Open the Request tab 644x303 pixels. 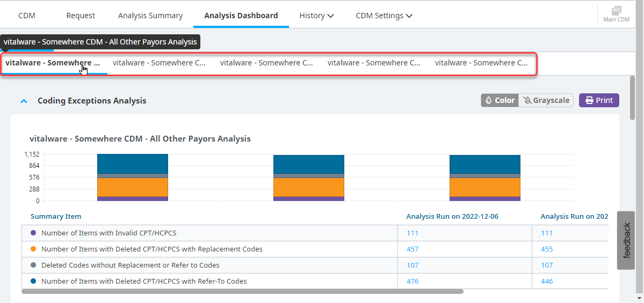click(x=81, y=16)
